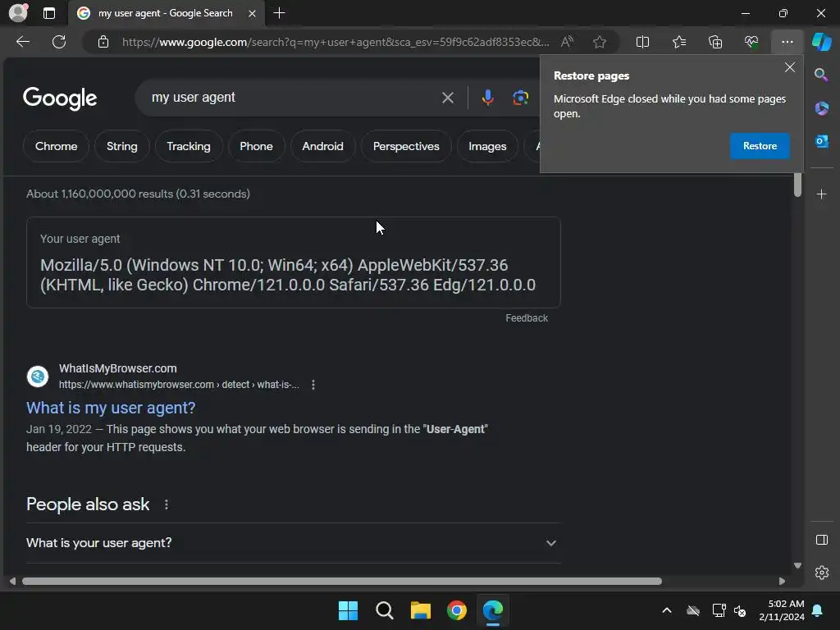Screen dimensions: 840x630
Task: Open the What is my user agent link
Action: point(111,409)
